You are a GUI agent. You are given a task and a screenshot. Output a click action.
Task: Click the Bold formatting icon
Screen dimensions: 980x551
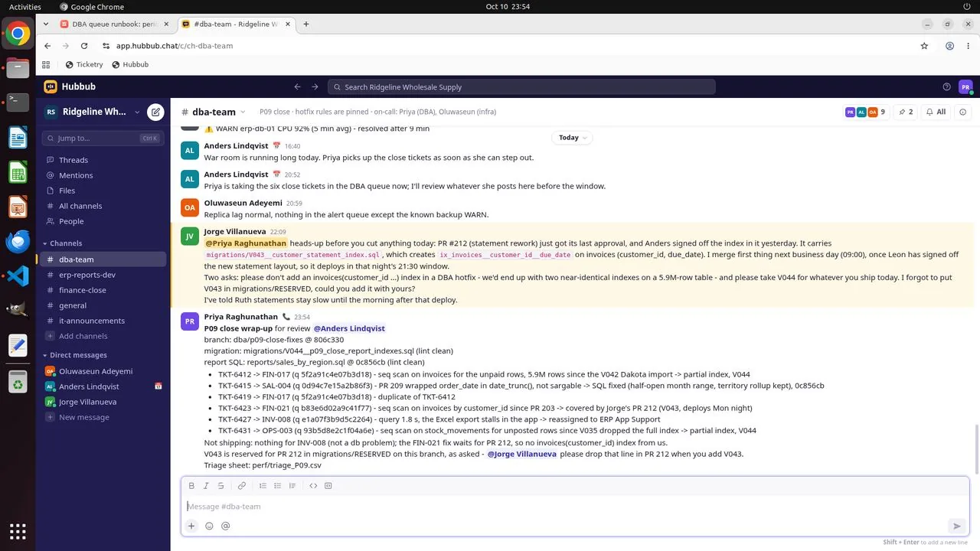click(x=191, y=486)
